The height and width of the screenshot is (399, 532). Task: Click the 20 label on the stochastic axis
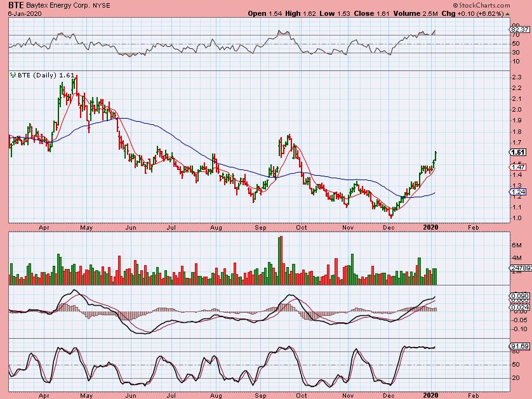[515, 378]
